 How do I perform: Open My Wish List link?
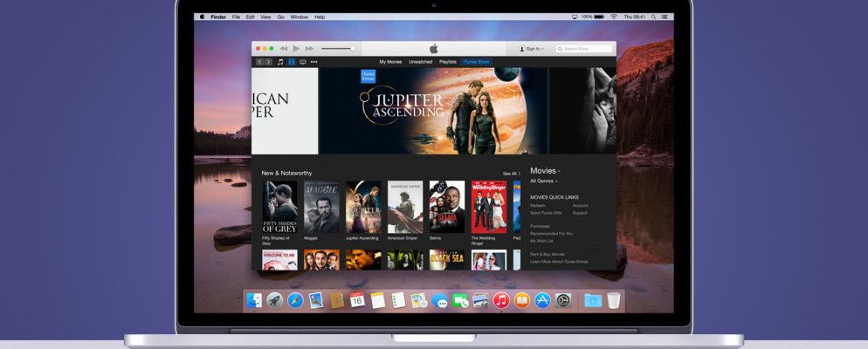[x=541, y=241]
